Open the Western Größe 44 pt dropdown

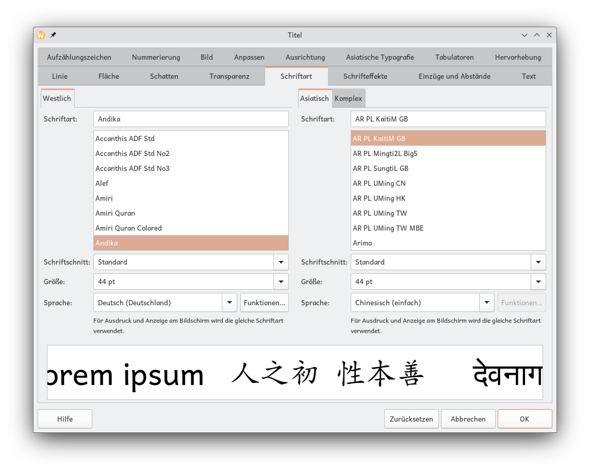pyautogui.click(x=281, y=282)
